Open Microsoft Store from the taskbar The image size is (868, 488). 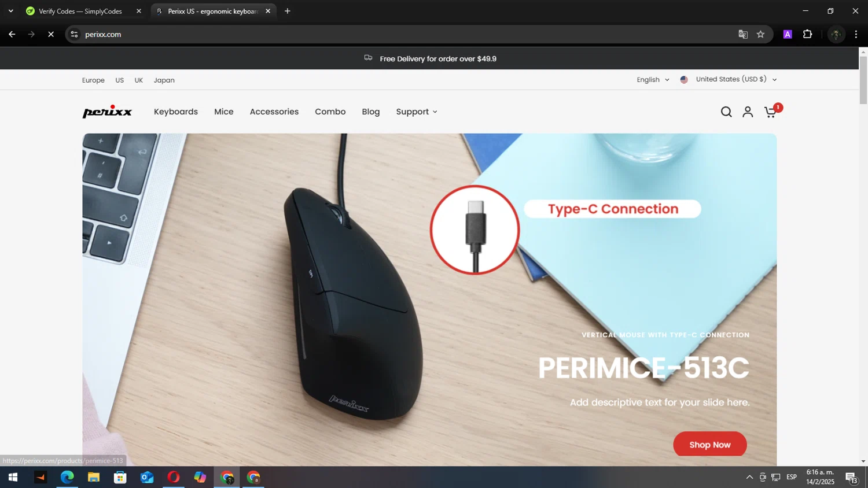click(120, 477)
